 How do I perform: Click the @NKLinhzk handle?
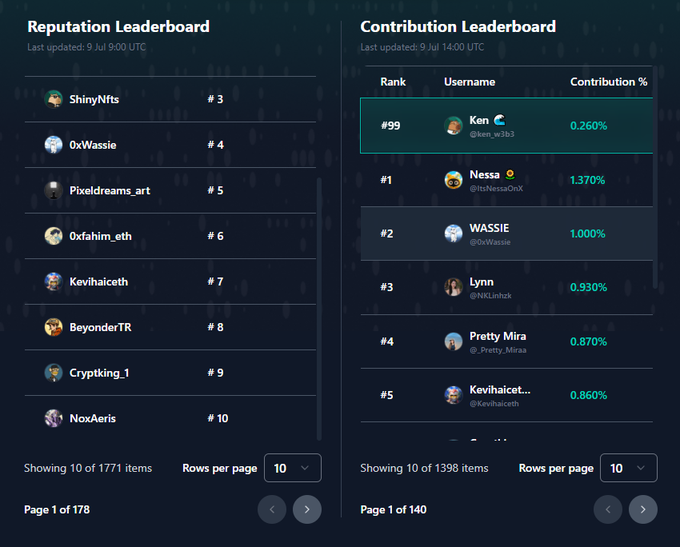point(490,295)
